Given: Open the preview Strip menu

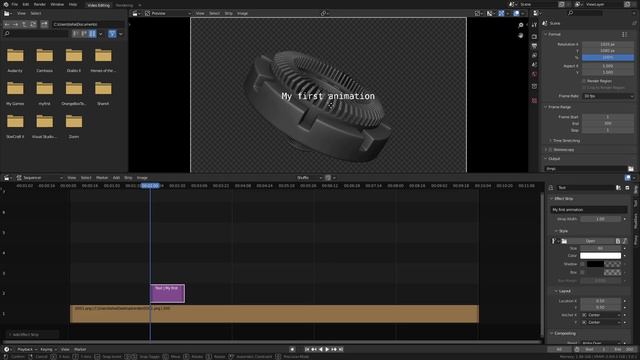Looking at the screenshot, I should [229, 13].
